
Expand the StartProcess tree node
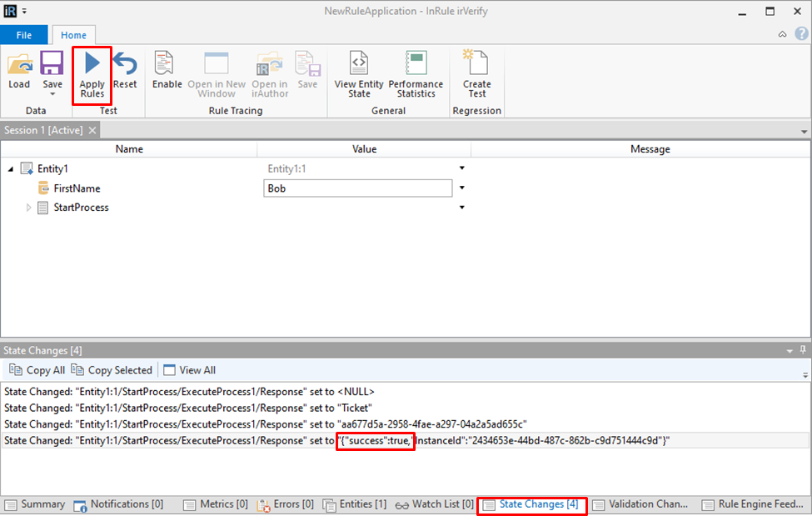click(29, 208)
